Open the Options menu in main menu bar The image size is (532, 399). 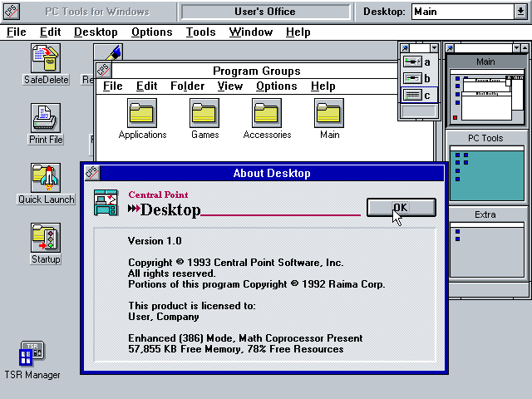click(151, 32)
